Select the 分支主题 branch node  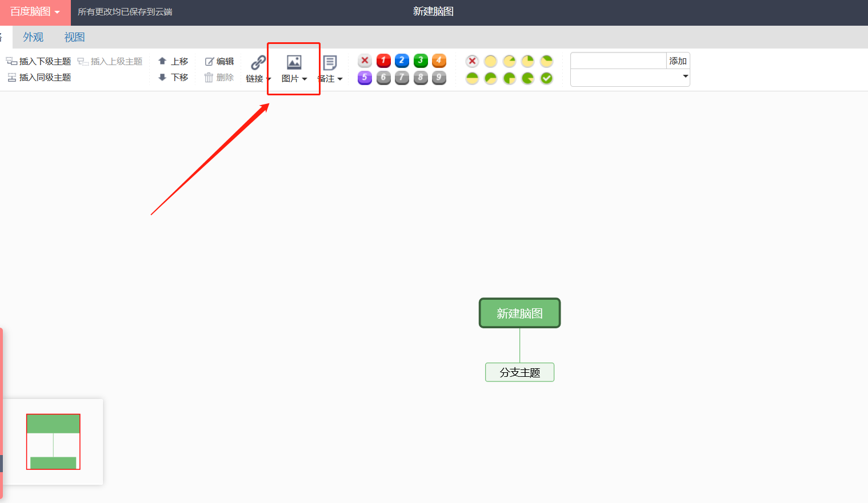(519, 372)
